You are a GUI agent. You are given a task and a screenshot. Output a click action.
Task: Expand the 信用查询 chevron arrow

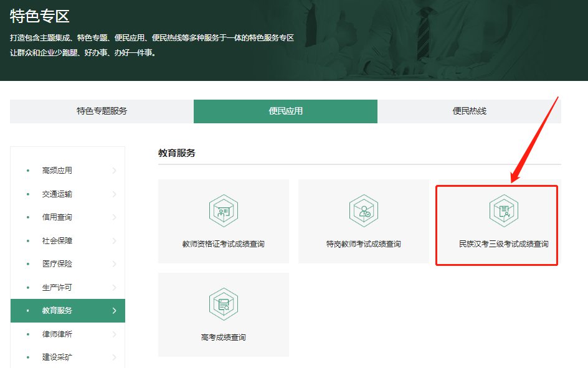click(114, 217)
